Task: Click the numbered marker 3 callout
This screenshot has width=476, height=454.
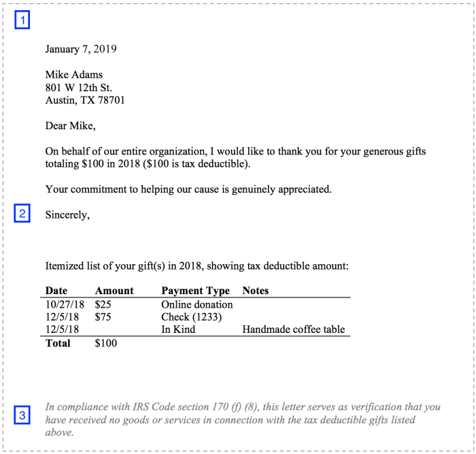Action: 22,415
